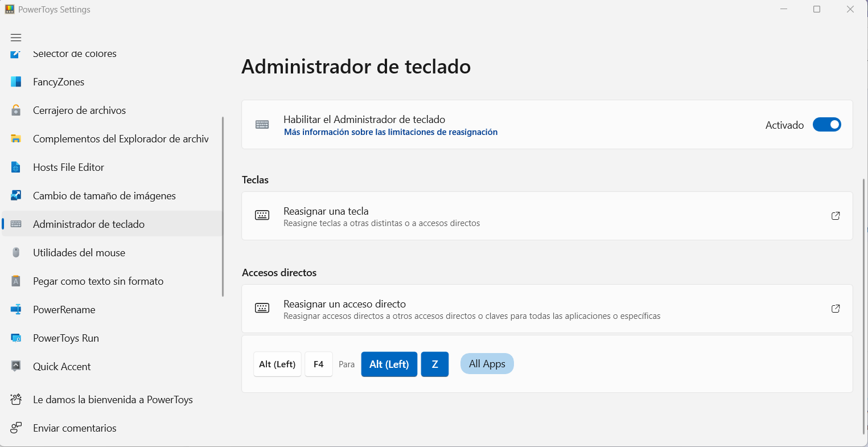
Task: Click the PowerToys logo in the title bar
Action: 10,9
